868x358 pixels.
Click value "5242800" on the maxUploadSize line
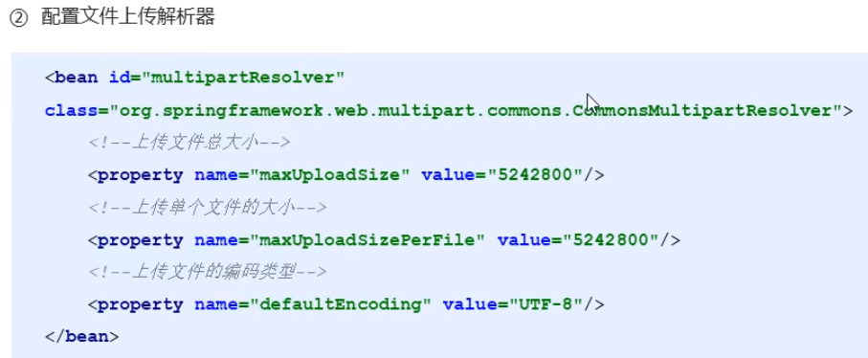[535, 175]
